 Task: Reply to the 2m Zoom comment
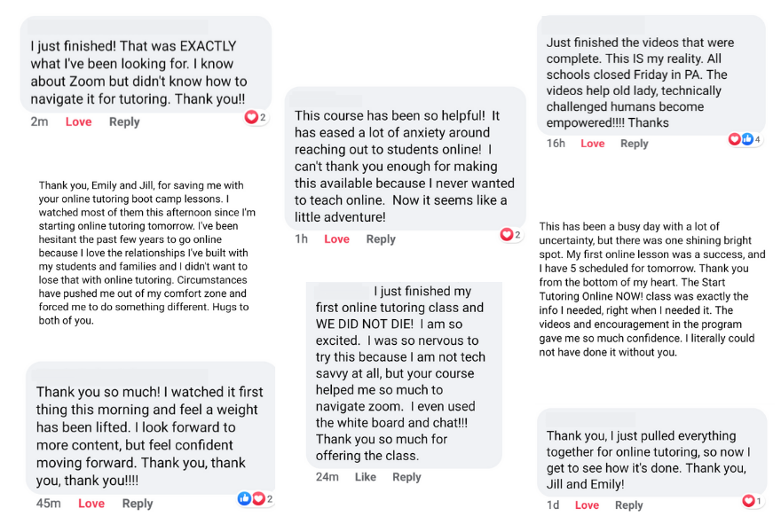tap(124, 122)
